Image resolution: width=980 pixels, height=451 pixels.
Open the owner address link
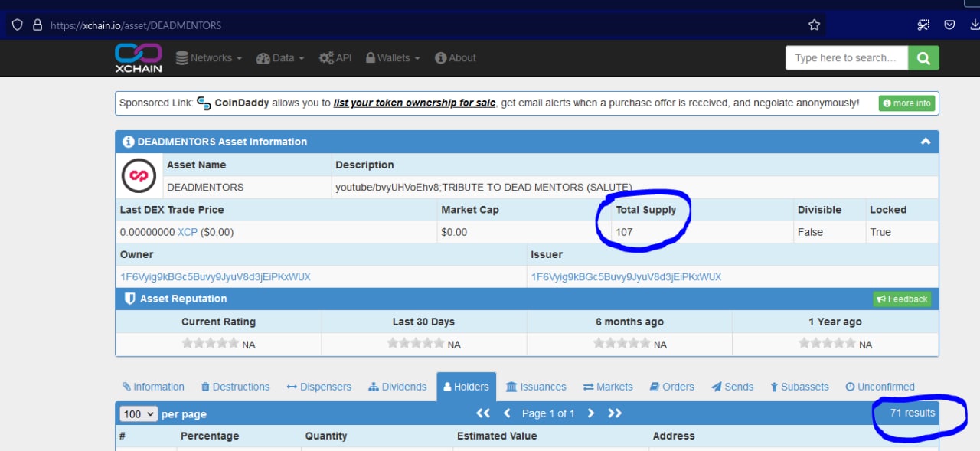point(215,277)
